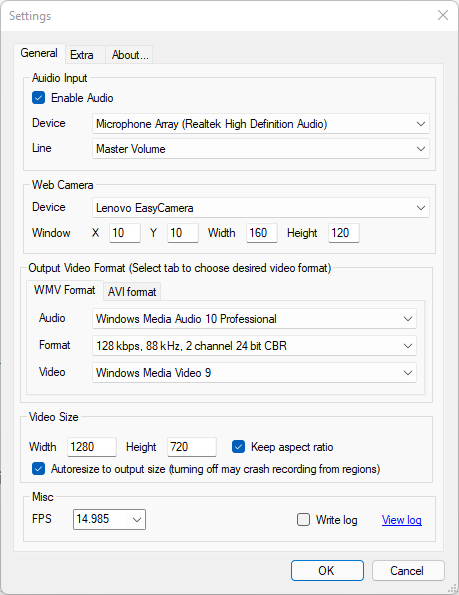The height and width of the screenshot is (595, 459).
Task: Select the AVI format tab
Action: (x=132, y=291)
